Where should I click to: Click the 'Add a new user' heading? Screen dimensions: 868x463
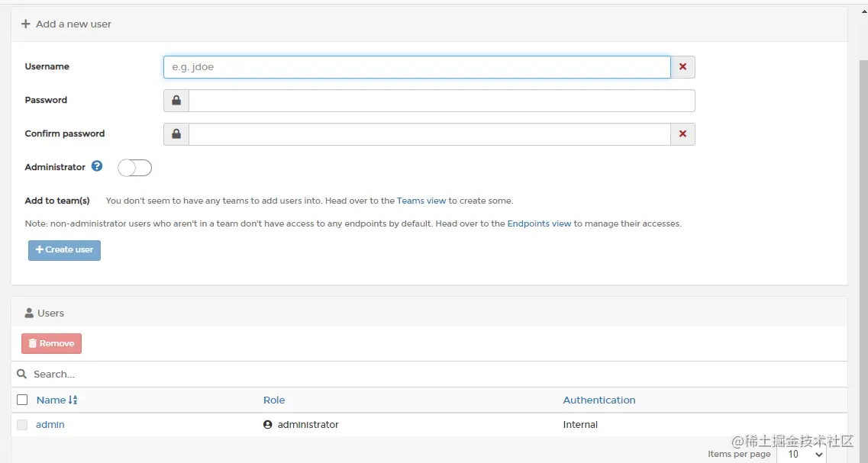coord(73,24)
